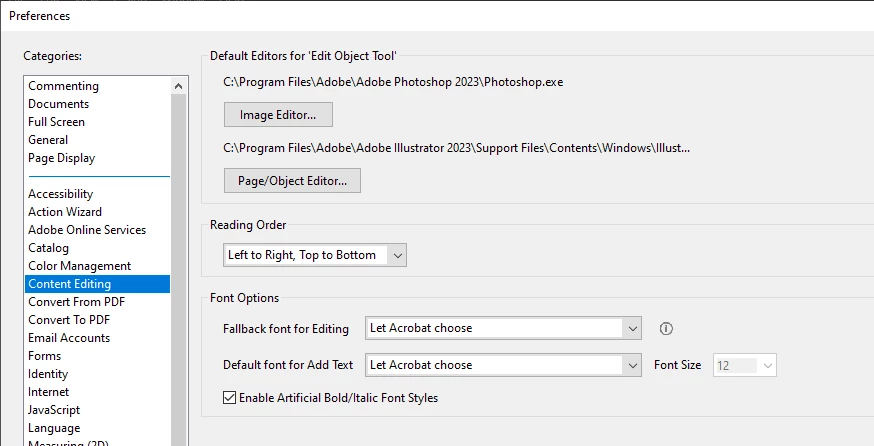Click the Page/Object Editor button
This screenshot has height=446, width=874.
tap(292, 181)
